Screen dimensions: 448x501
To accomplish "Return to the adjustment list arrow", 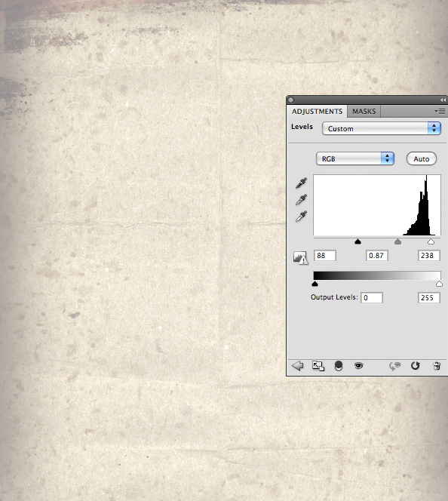I will click(x=298, y=366).
